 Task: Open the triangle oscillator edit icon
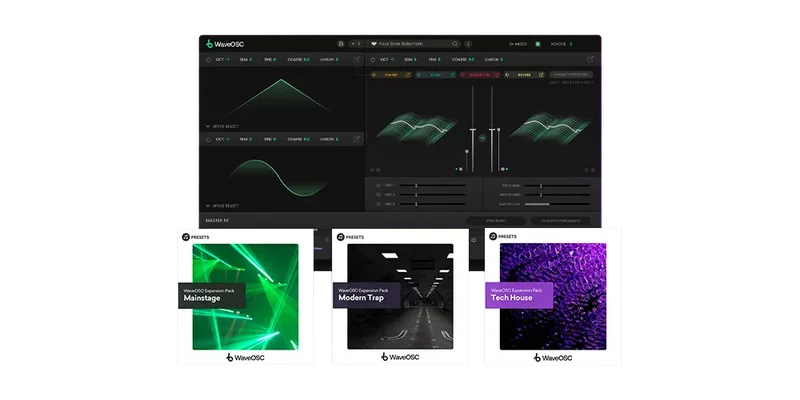coord(357,60)
